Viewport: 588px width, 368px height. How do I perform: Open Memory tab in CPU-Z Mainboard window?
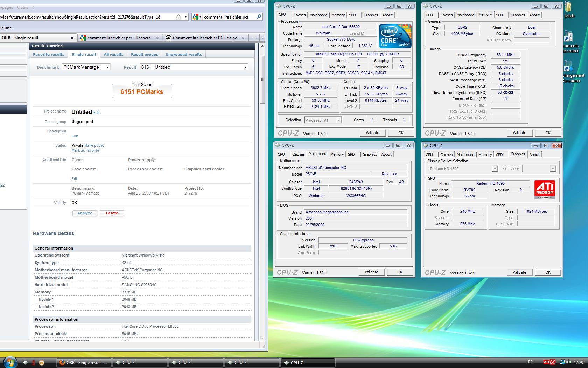point(337,154)
